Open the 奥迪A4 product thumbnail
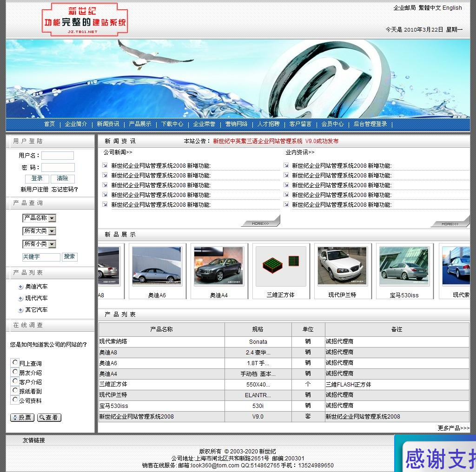This screenshot has height=472, width=476. coord(218,267)
